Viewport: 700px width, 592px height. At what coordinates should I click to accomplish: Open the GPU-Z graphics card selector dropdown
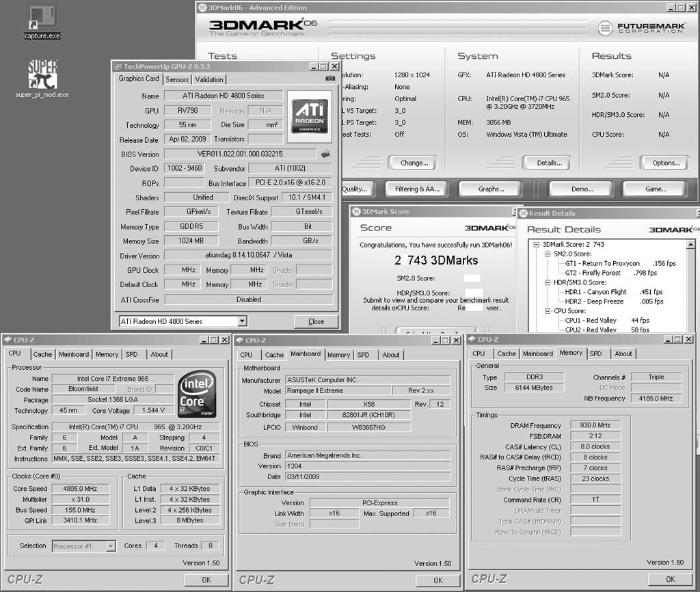pos(241,321)
